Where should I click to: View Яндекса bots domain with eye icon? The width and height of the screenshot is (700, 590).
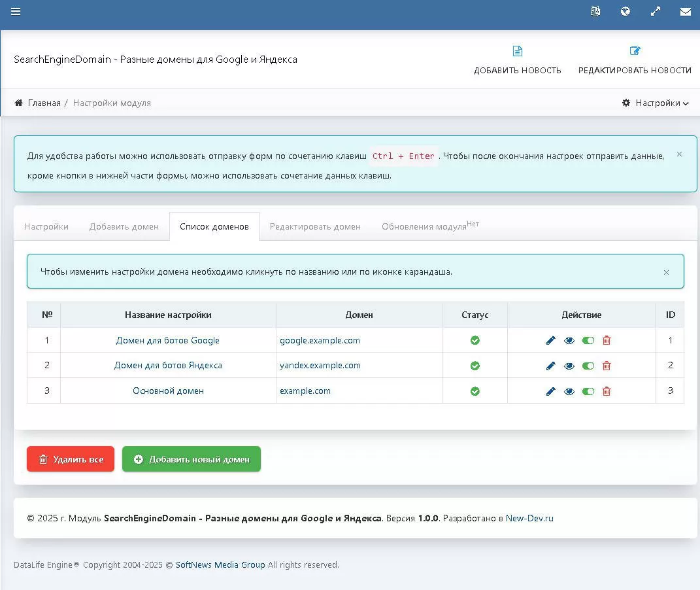point(569,366)
